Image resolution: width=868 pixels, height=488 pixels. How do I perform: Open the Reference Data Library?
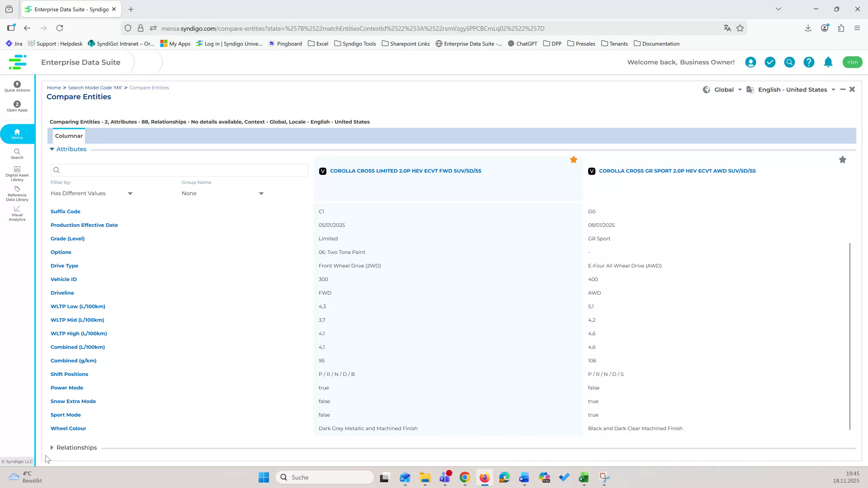click(x=17, y=194)
